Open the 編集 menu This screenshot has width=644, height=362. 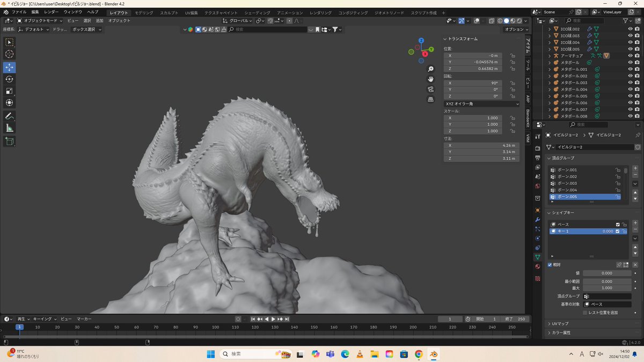35,12
